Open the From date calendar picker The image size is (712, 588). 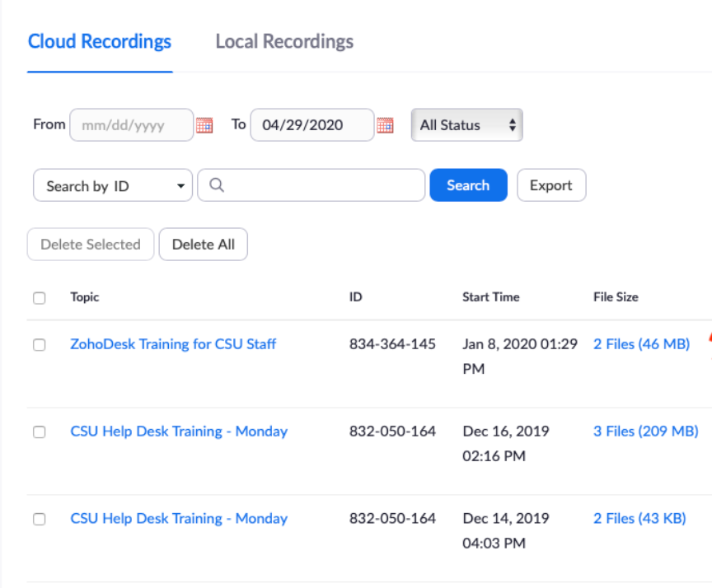pos(204,124)
